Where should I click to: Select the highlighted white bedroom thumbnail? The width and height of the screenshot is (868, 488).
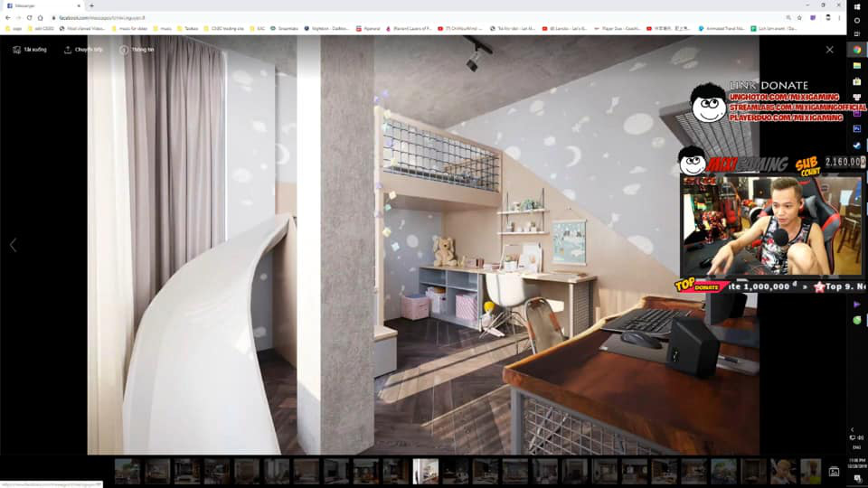pyautogui.click(x=426, y=472)
